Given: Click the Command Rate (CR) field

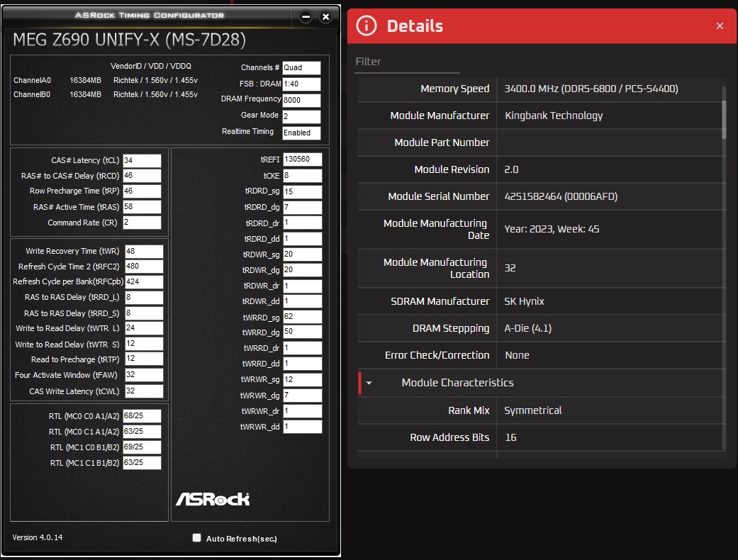Looking at the screenshot, I should click(x=142, y=222).
